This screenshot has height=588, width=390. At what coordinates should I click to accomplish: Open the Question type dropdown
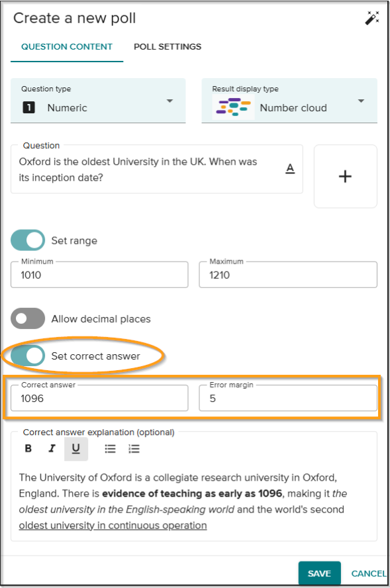click(98, 101)
